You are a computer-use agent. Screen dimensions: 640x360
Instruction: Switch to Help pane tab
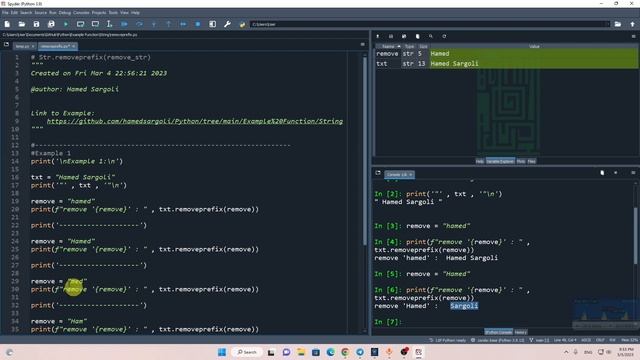click(x=480, y=162)
